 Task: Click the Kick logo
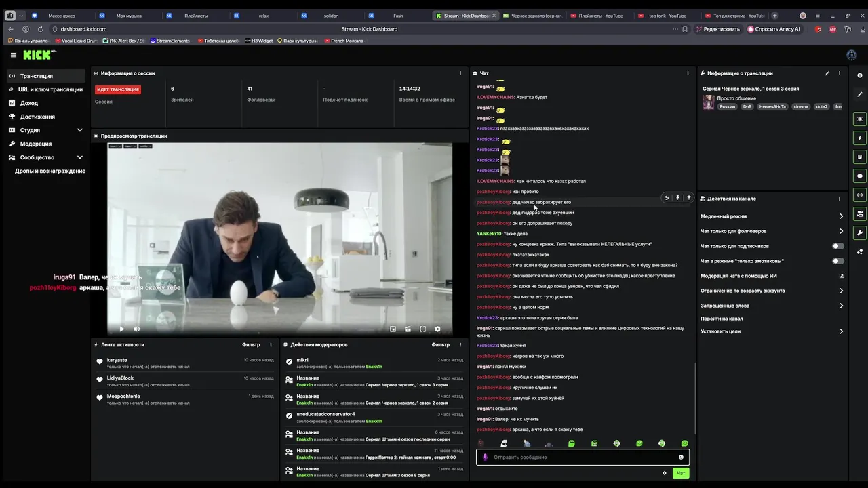[37, 55]
